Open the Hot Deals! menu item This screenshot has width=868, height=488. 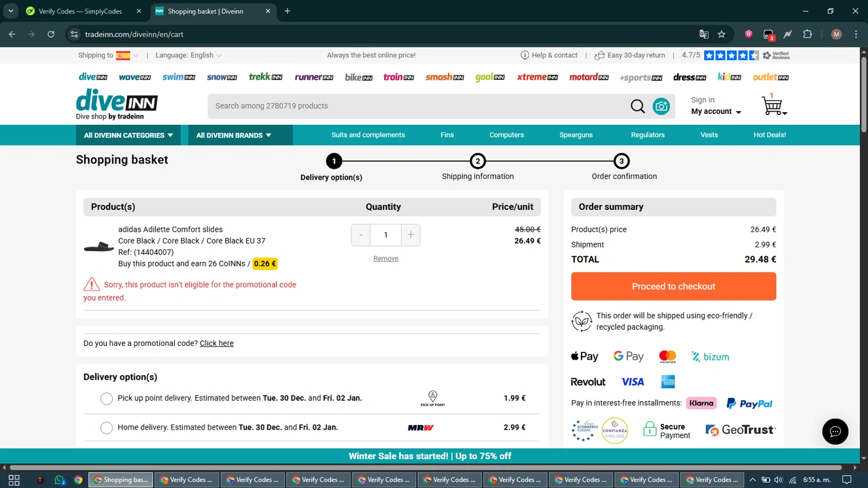pos(770,135)
